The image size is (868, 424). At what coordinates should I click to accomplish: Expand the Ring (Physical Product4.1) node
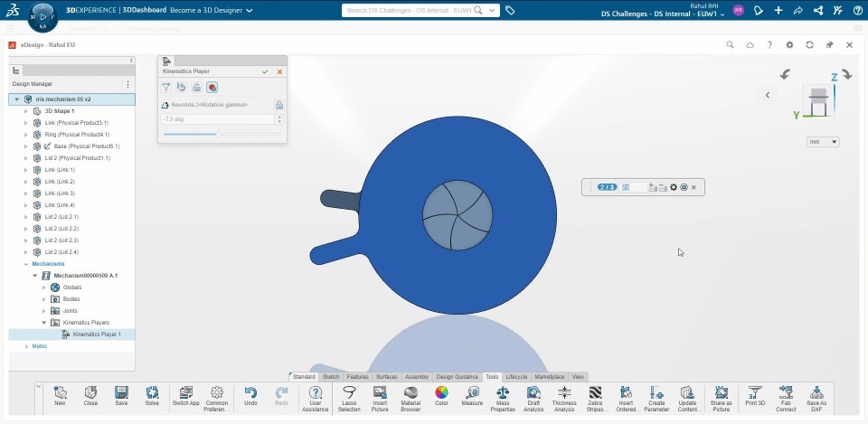(x=25, y=135)
